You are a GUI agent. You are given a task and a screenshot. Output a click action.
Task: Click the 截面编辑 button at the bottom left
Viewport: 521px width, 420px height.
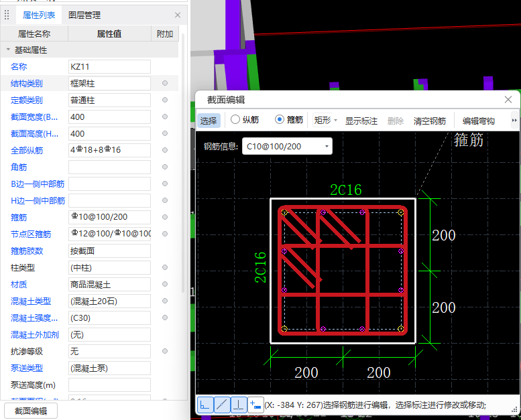coord(31,411)
